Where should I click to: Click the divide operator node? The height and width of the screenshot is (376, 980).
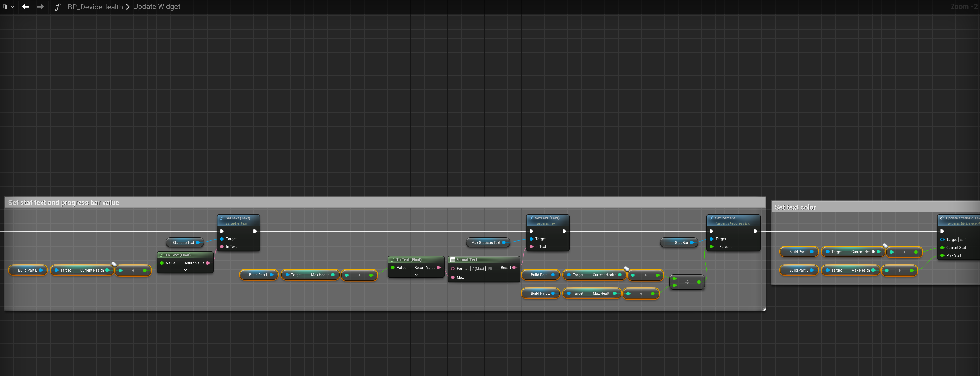[687, 282]
